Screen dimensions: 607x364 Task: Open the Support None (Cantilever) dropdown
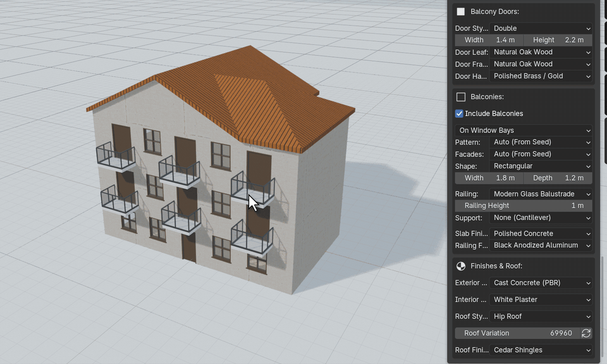coord(541,217)
